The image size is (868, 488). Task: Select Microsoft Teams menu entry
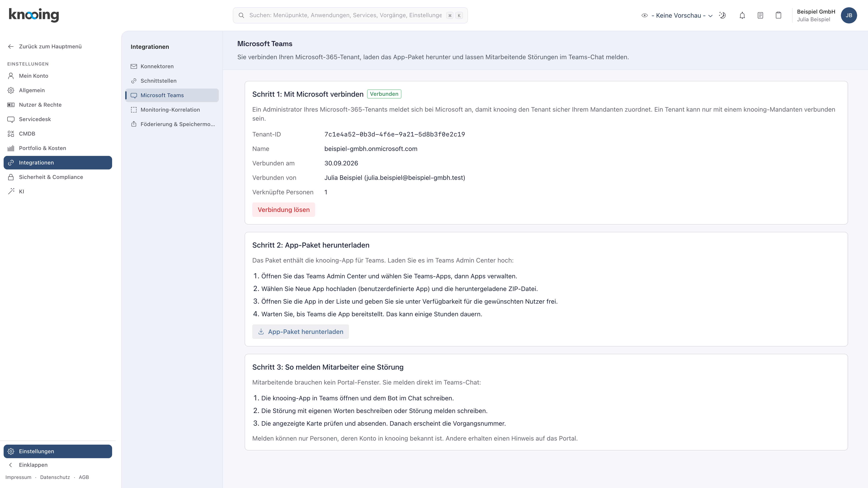(x=172, y=95)
